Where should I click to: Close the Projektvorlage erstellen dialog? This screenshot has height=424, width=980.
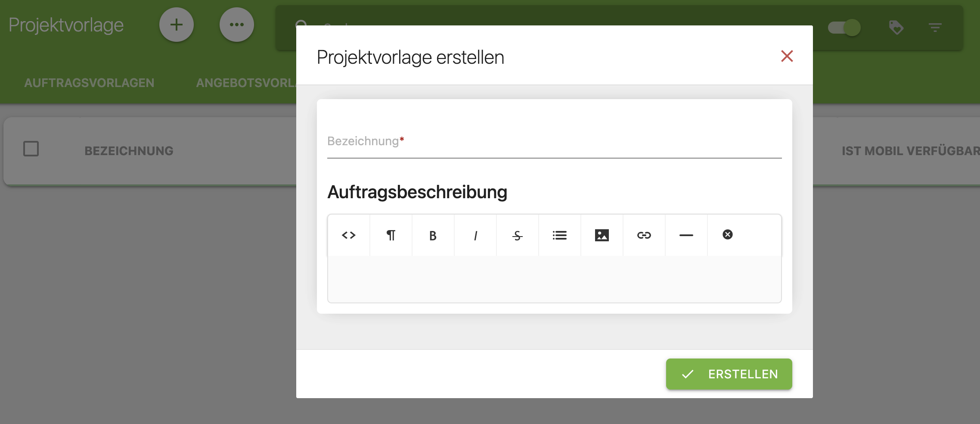pos(787,56)
